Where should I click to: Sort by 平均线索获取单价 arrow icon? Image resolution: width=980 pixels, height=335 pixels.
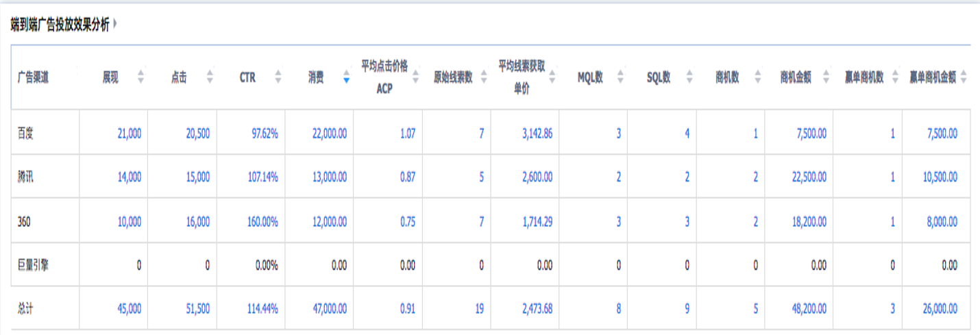(x=552, y=77)
